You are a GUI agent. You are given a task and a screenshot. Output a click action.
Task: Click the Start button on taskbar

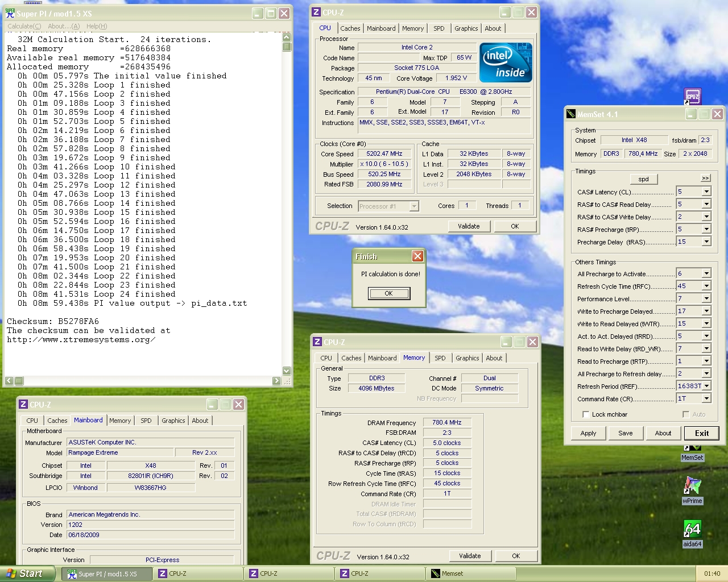point(27,573)
